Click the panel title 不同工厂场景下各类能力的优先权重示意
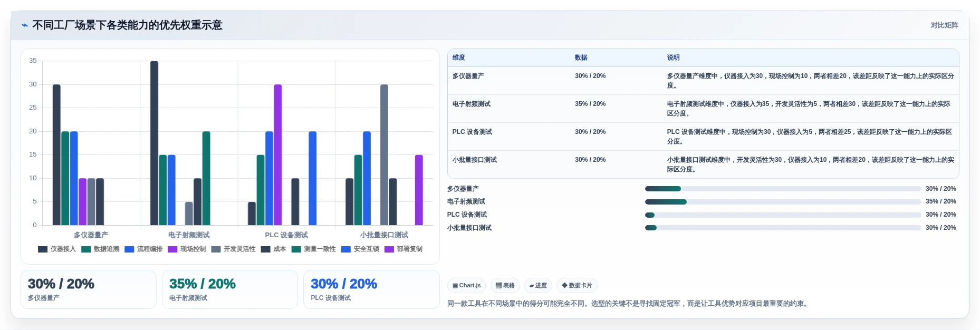The height and width of the screenshot is (330, 980). (127, 25)
